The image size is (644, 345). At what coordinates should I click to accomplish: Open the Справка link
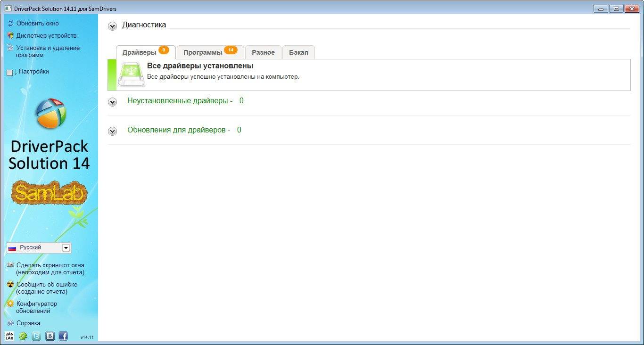tap(28, 323)
